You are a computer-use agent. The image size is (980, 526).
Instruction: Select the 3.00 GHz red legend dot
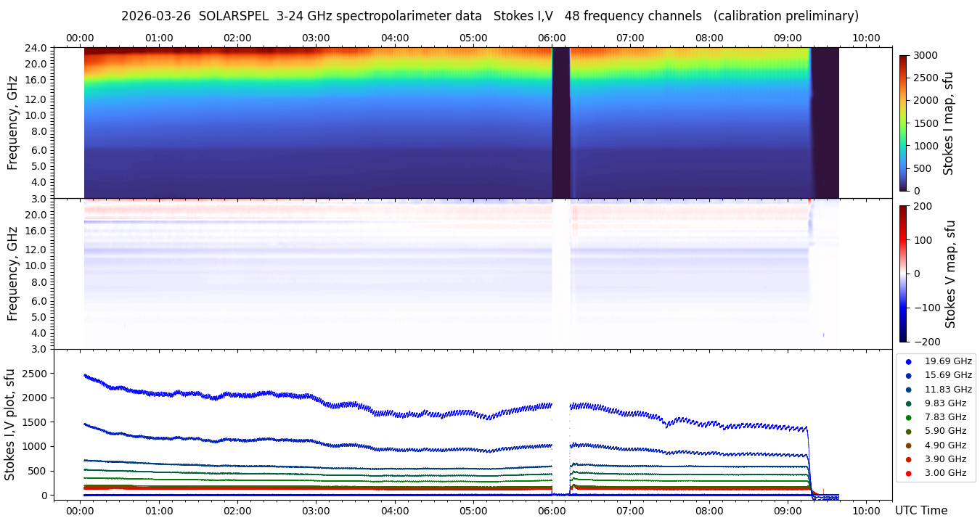[908, 474]
